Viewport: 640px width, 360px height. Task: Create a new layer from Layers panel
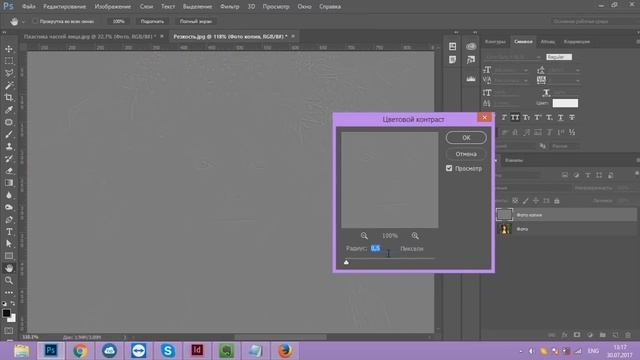616,335
